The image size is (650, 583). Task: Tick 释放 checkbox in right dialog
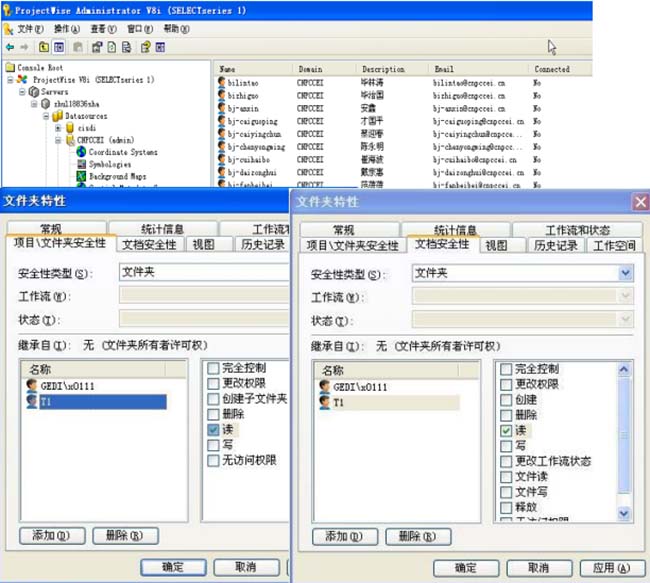coord(506,507)
